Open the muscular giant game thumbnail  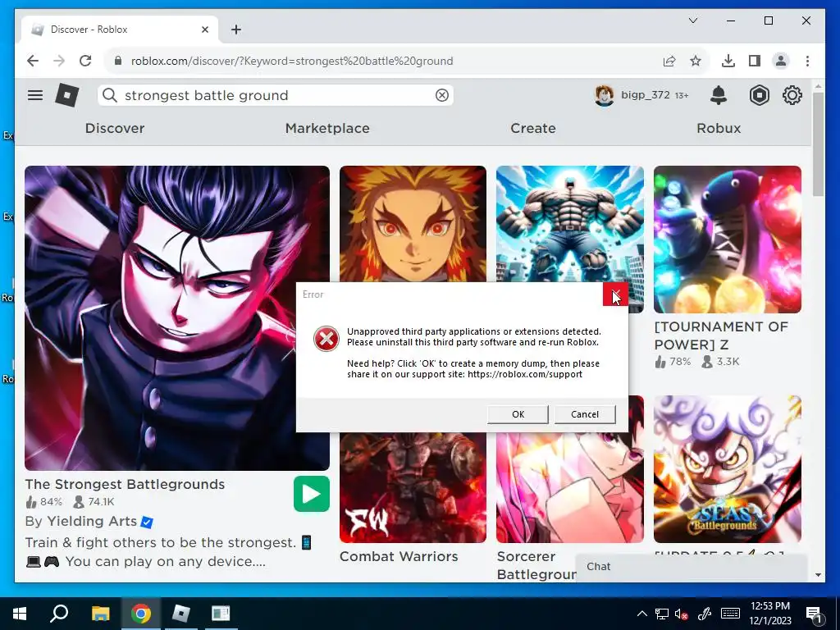(x=570, y=224)
